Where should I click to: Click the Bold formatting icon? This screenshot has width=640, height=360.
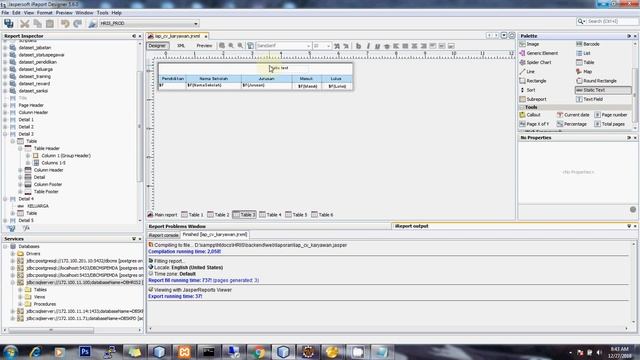click(358, 46)
